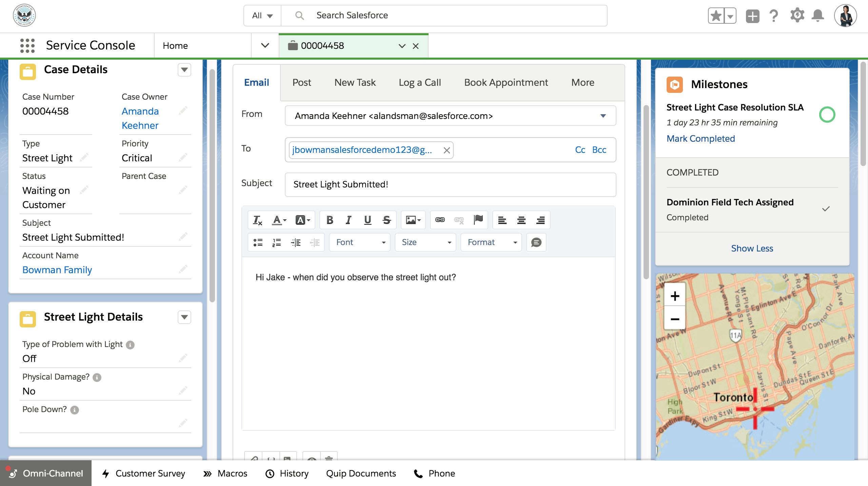Toggle underline formatting

pos(368,220)
